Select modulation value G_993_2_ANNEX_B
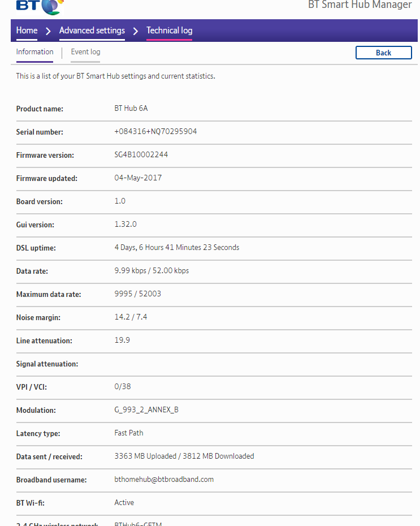The width and height of the screenshot is (420, 526). (146, 410)
